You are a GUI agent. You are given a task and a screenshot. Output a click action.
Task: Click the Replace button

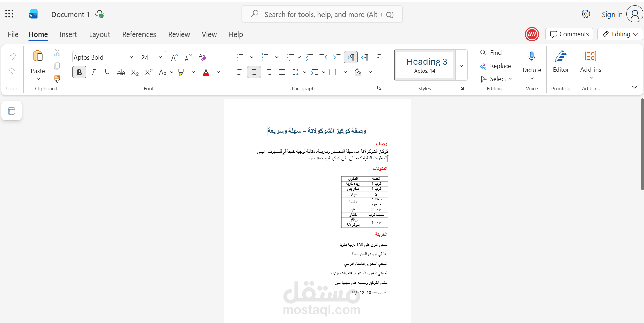click(x=495, y=66)
